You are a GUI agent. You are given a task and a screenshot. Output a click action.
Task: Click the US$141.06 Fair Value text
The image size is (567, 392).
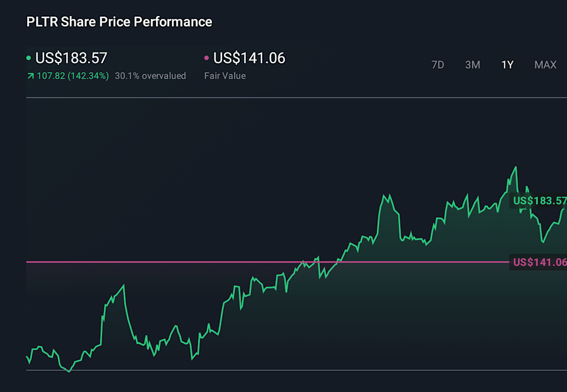[x=249, y=58]
